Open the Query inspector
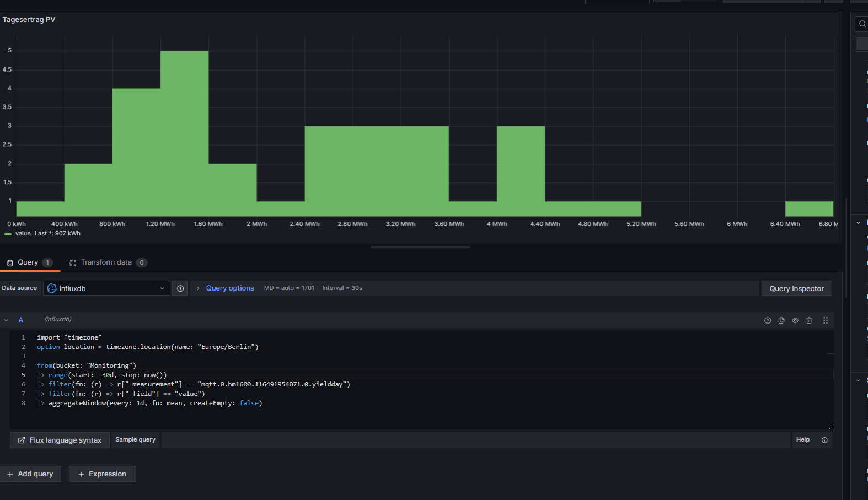Viewport: 868px width, 500px height. [x=796, y=288]
